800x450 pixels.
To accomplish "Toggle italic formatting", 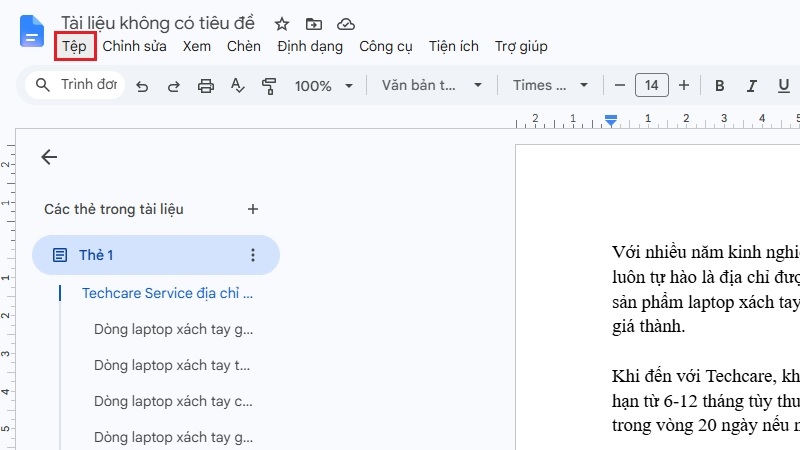I will click(x=751, y=86).
